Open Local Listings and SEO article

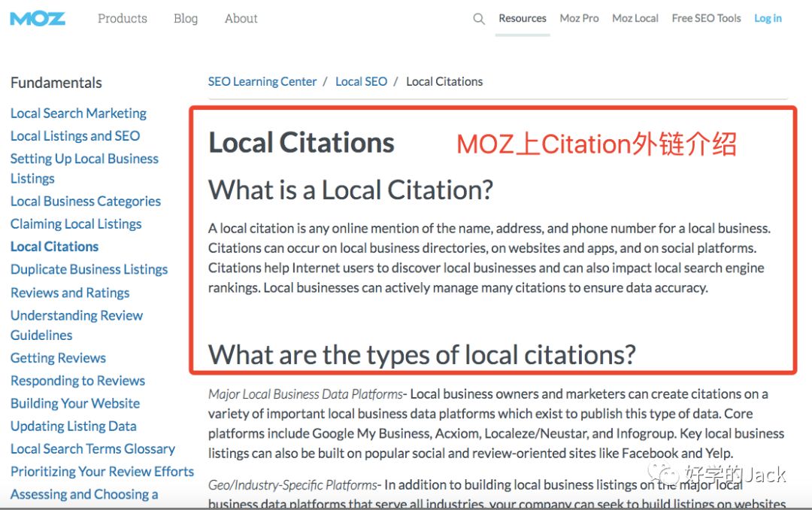tap(75, 135)
